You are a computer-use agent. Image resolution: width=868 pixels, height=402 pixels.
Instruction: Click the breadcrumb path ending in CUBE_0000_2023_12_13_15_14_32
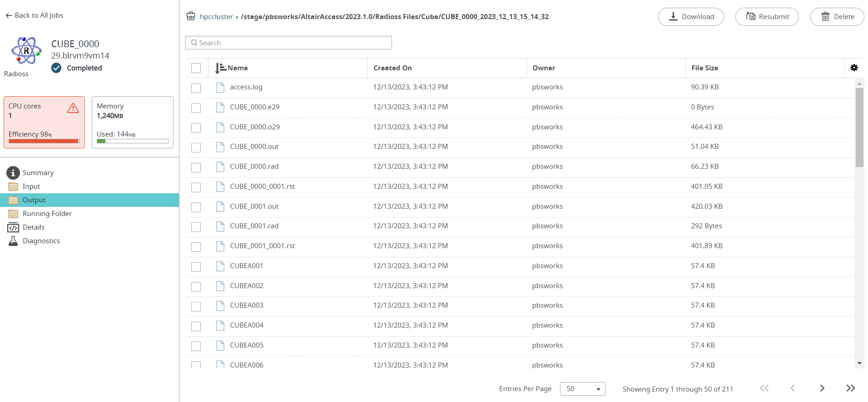click(x=395, y=17)
